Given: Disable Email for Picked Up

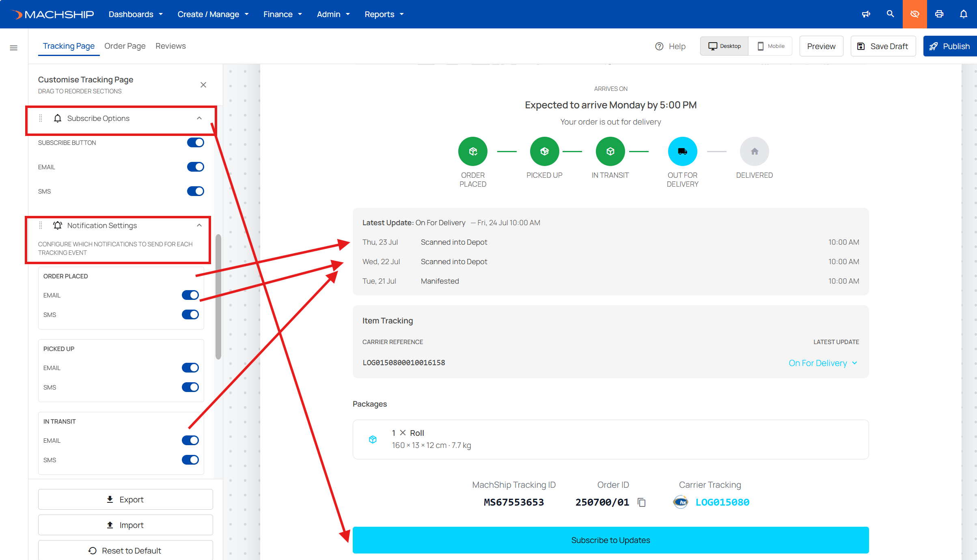Looking at the screenshot, I should tap(190, 368).
